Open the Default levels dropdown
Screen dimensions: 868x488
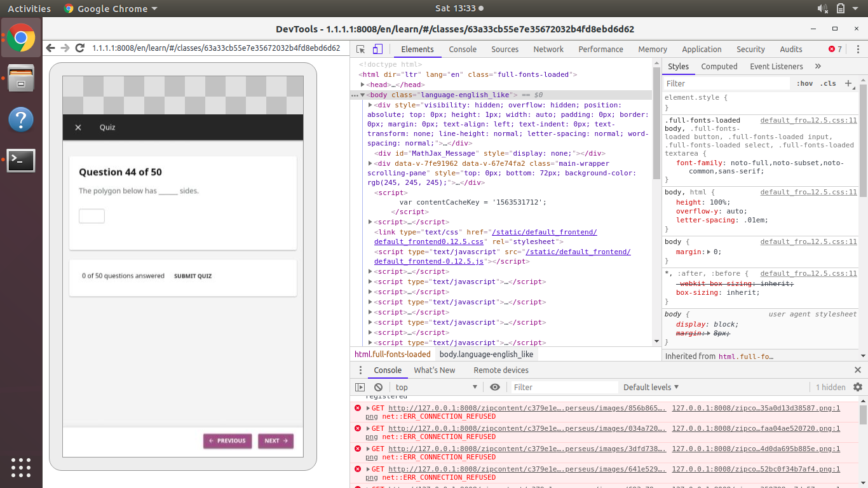(x=651, y=387)
